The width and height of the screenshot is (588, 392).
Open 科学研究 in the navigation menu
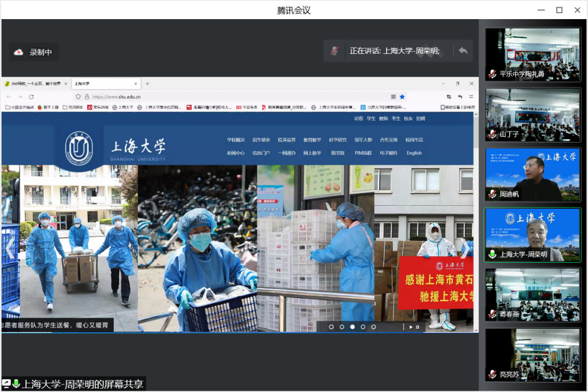(x=338, y=140)
